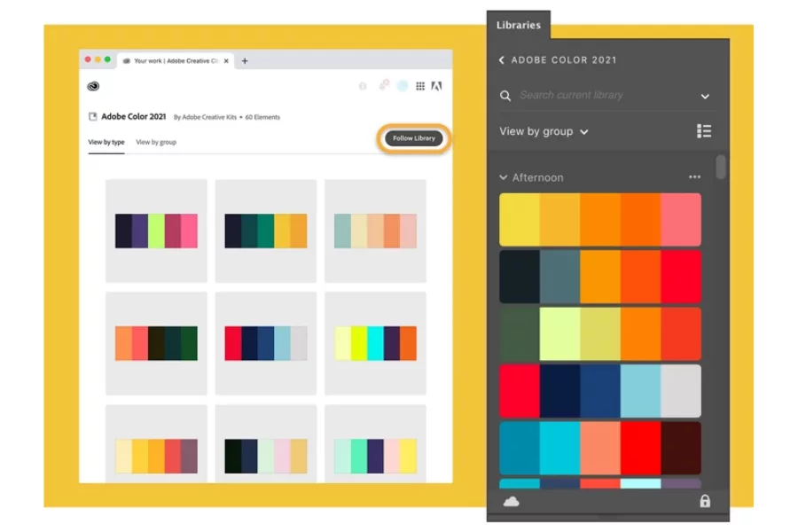Select teal, cyan, salmon and maroon theme
The height and width of the screenshot is (532, 798).
[x=600, y=448]
